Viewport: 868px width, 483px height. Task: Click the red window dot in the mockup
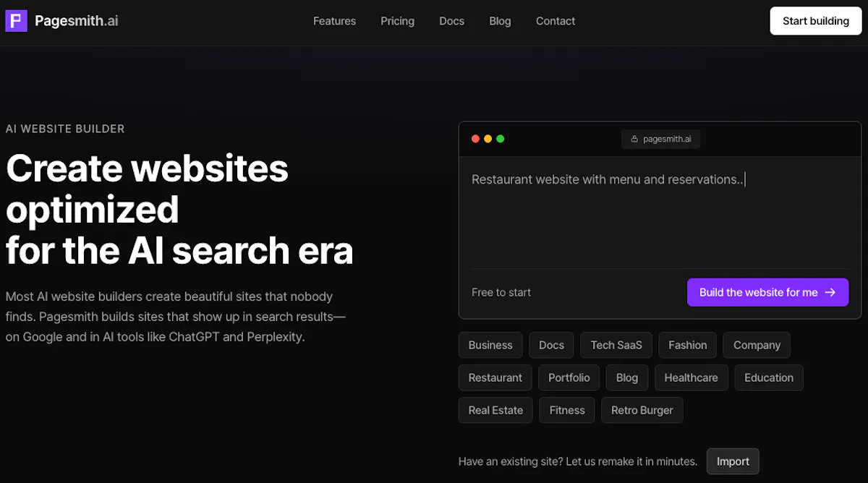tap(475, 139)
